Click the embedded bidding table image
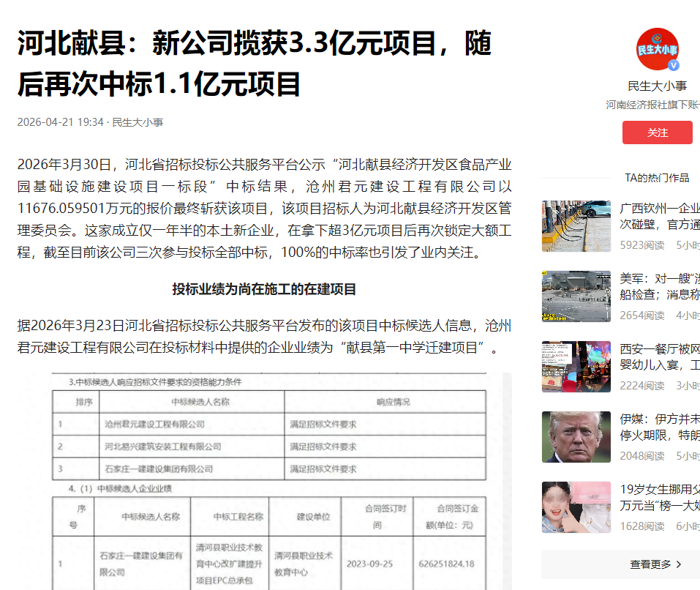 click(x=264, y=481)
